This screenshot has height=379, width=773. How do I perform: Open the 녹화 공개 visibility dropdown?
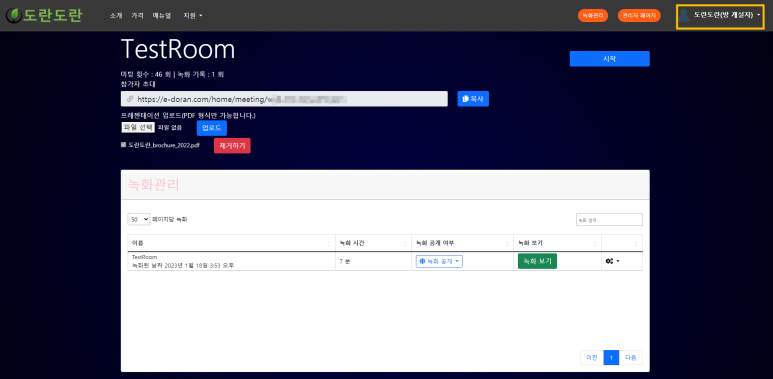click(x=439, y=261)
